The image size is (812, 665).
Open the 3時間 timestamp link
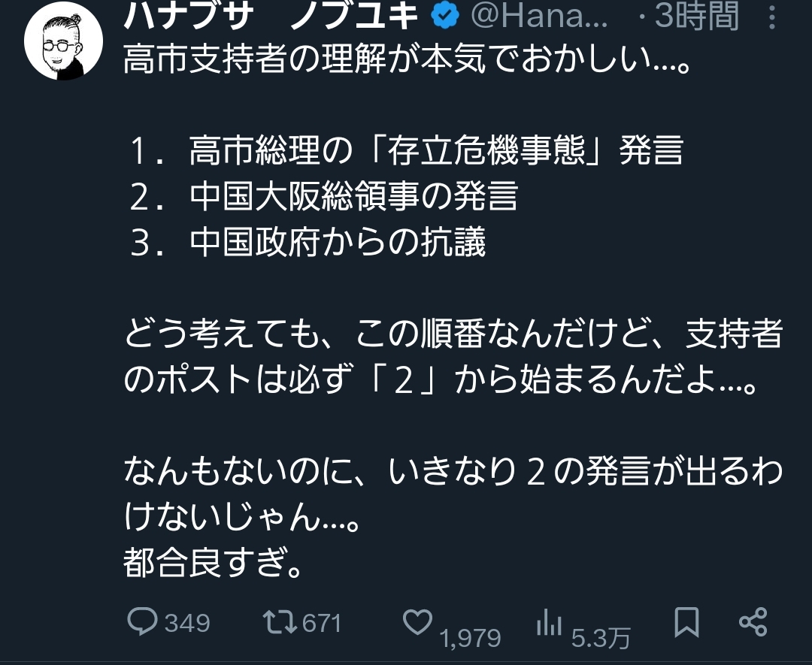pyautogui.click(x=696, y=16)
